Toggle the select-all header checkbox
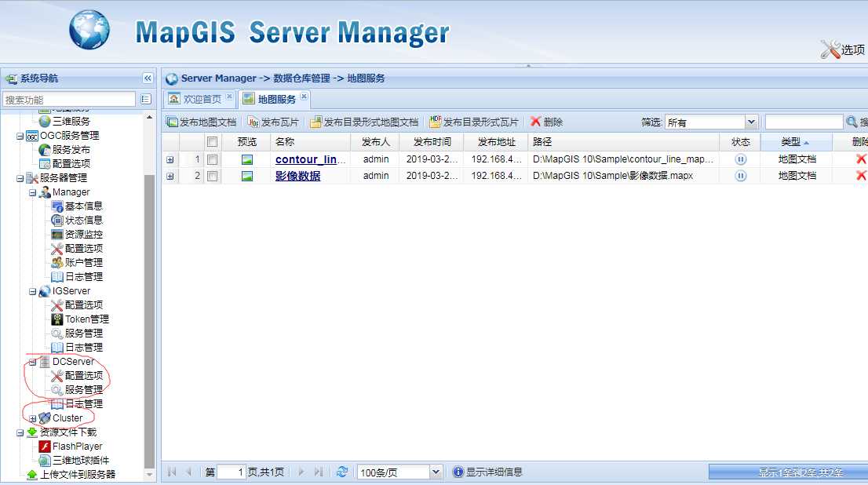Image resolution: width=868 pixels, height=485 pixels. [212, 142]
